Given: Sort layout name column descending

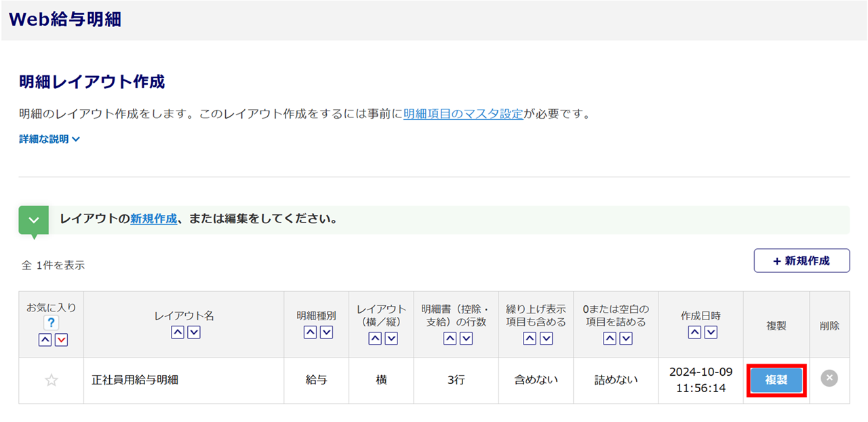Looking at the screenshot, I should (x=193, y=332).
